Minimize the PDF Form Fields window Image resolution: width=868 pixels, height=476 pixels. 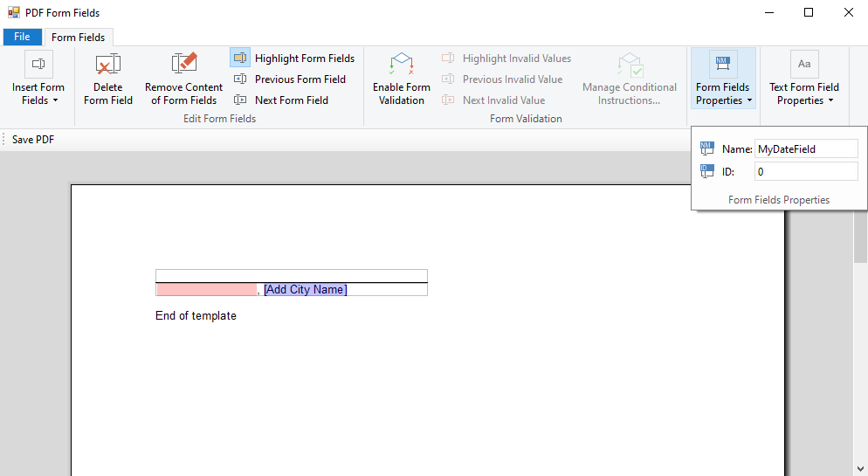point(769,12)
